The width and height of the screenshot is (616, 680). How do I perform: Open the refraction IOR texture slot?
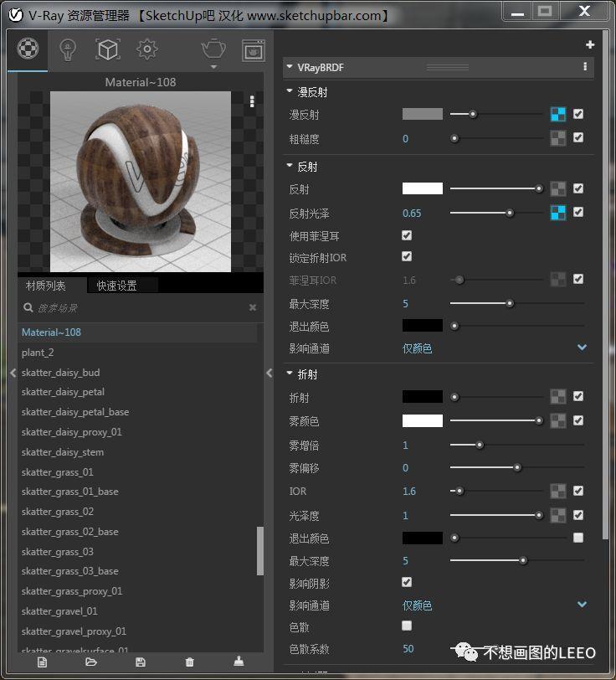[558, 491]
